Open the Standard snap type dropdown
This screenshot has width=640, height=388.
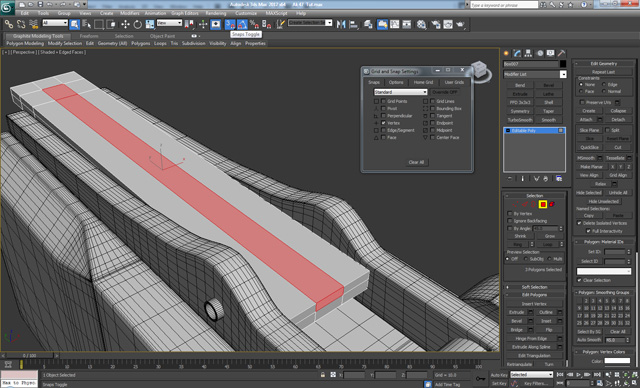tap(400, 92)
